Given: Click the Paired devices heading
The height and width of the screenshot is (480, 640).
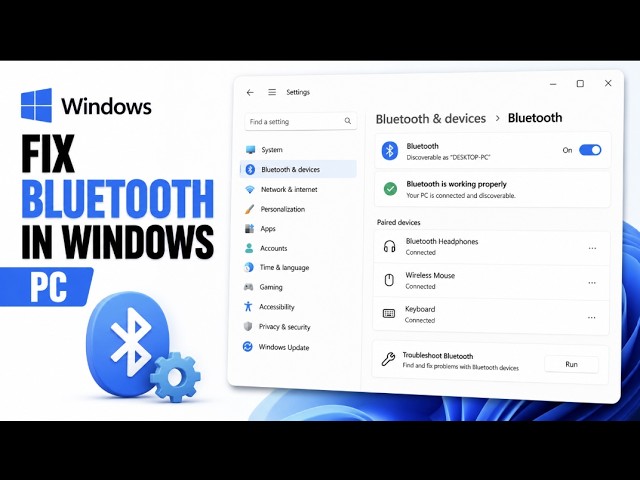Looking at the screenshot, I should tap(398, 222).
